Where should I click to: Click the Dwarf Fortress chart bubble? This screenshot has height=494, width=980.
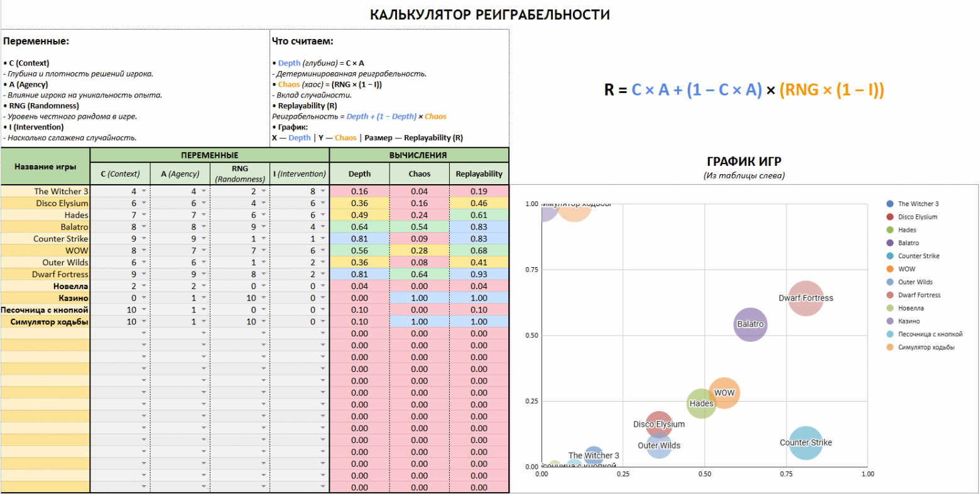[x=805, y=299]
